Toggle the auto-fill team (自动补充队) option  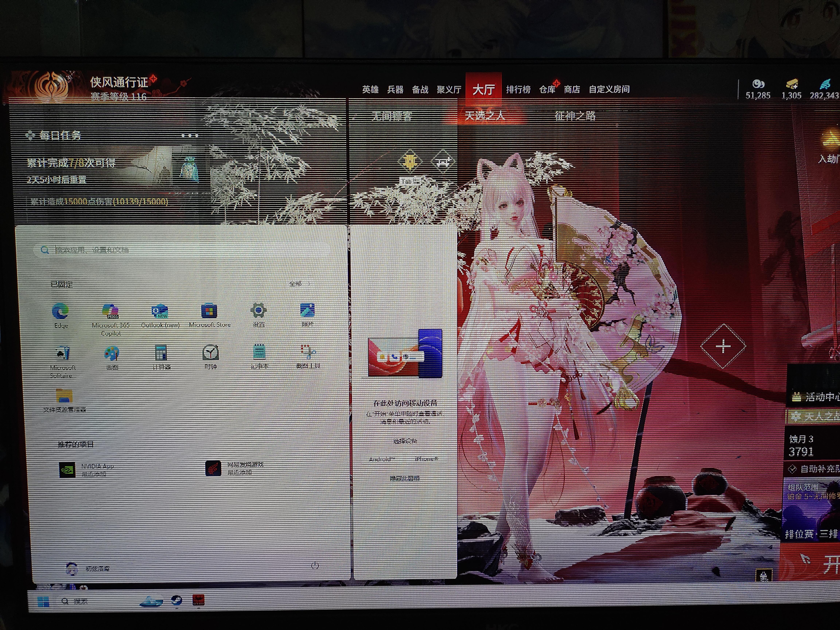coord(792,469)
